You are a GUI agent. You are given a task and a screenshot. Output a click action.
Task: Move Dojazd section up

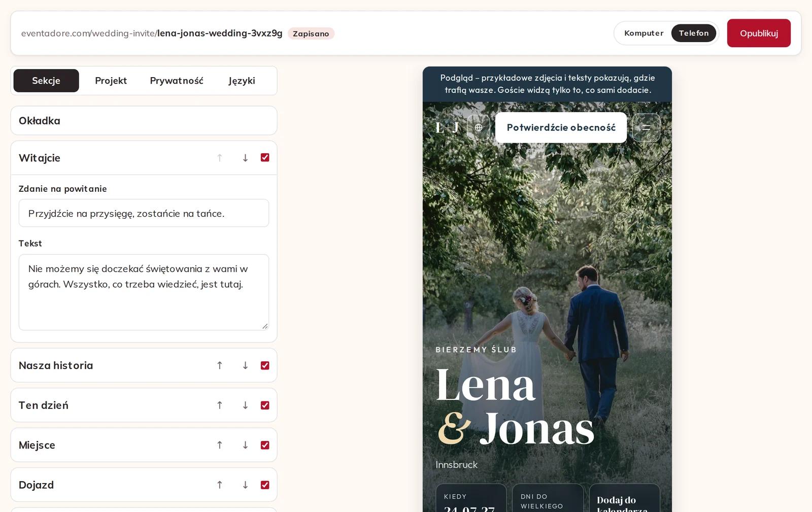[x=220, y=485]
